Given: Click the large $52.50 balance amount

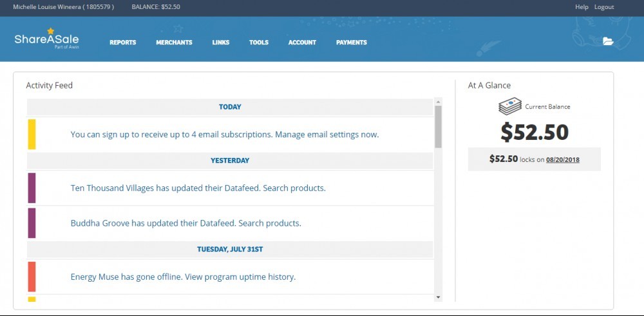Looking at the screenshot, I should point(535,132).
